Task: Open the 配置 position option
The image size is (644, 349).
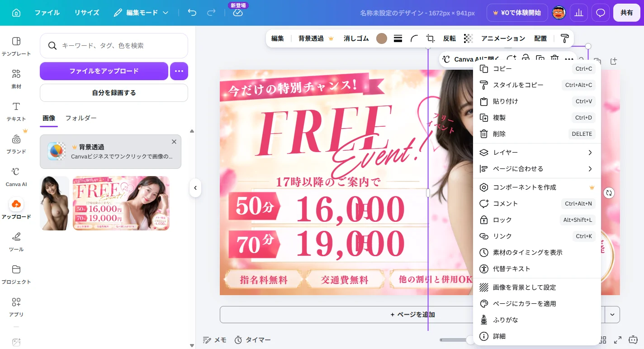Action: [x=540, y=38]
